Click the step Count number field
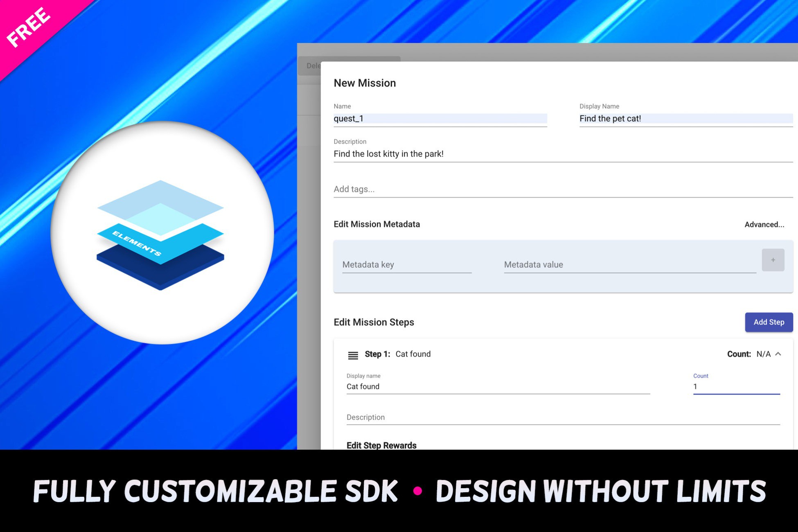This screenshot has width=798, height=532. pos(736,386)
